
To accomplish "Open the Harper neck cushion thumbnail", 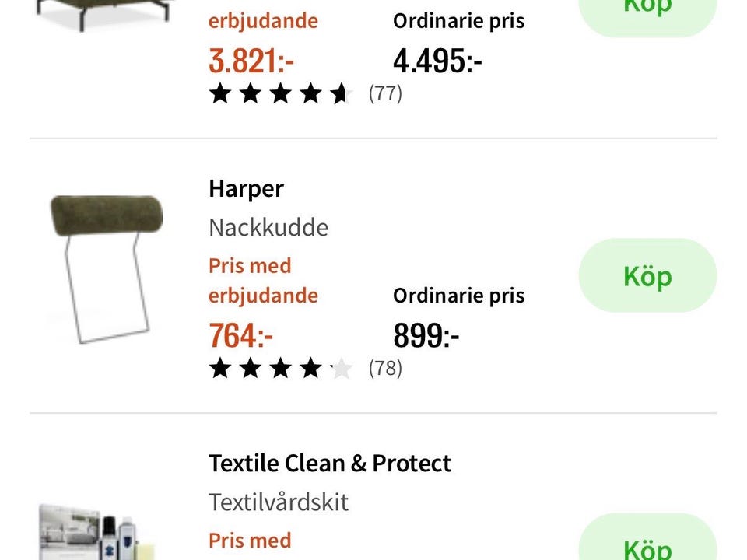I will [107, 268].
